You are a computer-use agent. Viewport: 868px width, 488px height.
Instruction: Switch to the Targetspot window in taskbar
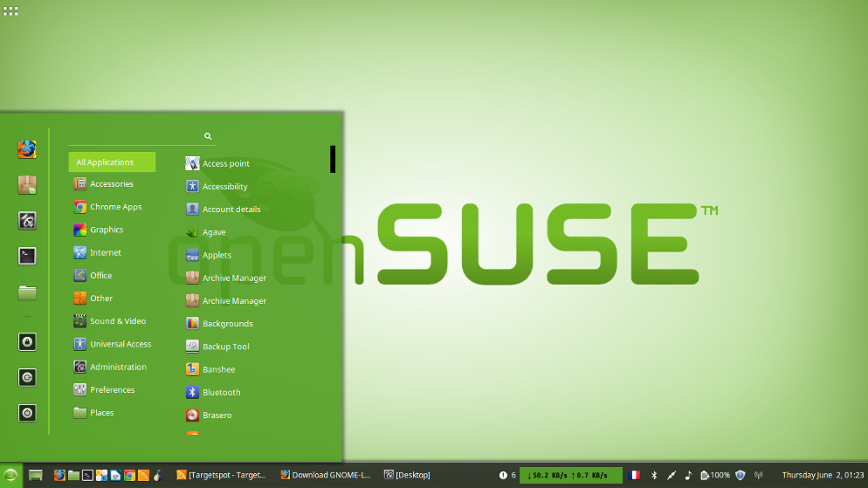pyautogui.click(x=222, y=475)
